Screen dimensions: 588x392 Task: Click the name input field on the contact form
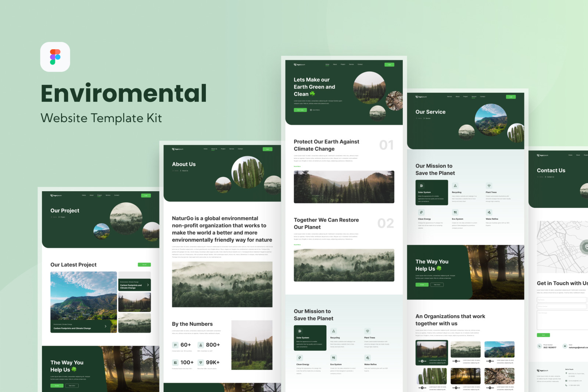pos(562,300)
